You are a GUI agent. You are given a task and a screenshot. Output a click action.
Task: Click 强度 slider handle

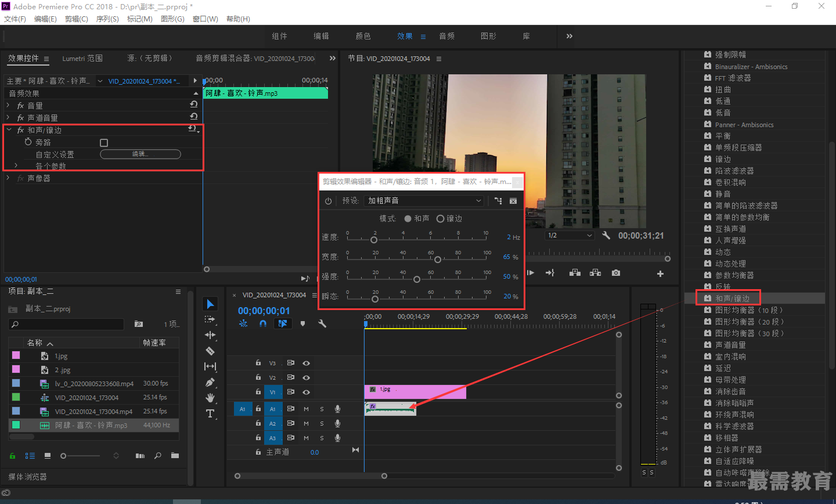tap(417, 279)
